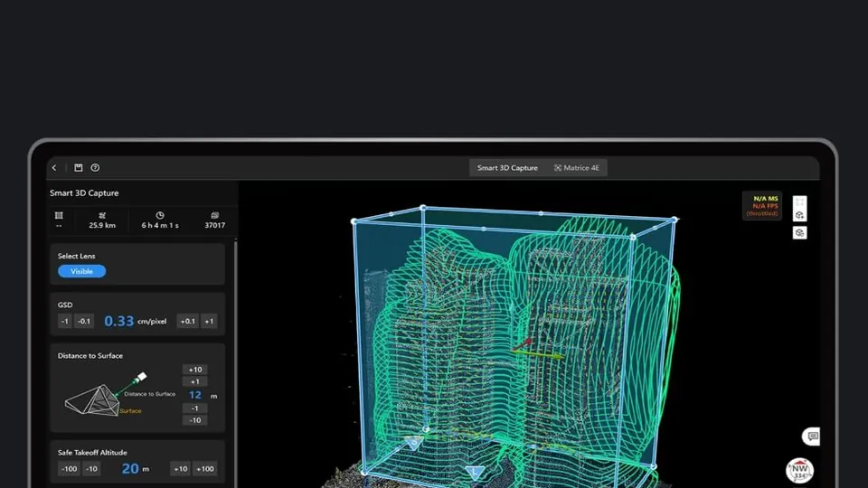Click the save icon in top bar
This screenshot has width=868, height=488.
pyautogui.click(x=79, y=168)
